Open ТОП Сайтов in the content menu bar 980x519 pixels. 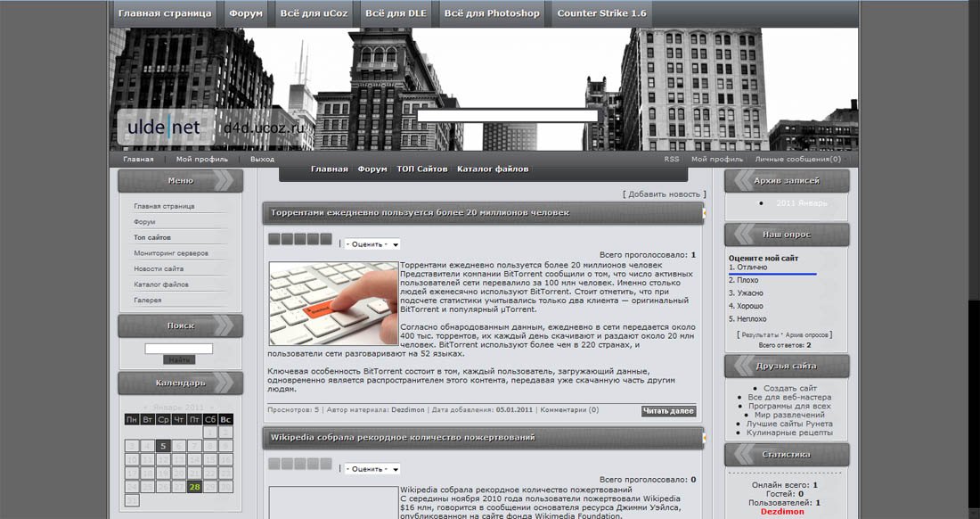tap(422, 169)
